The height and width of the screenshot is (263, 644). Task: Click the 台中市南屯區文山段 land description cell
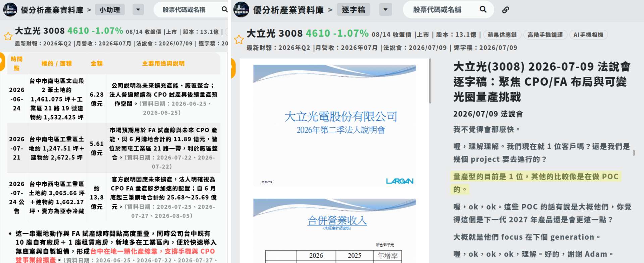57,99
